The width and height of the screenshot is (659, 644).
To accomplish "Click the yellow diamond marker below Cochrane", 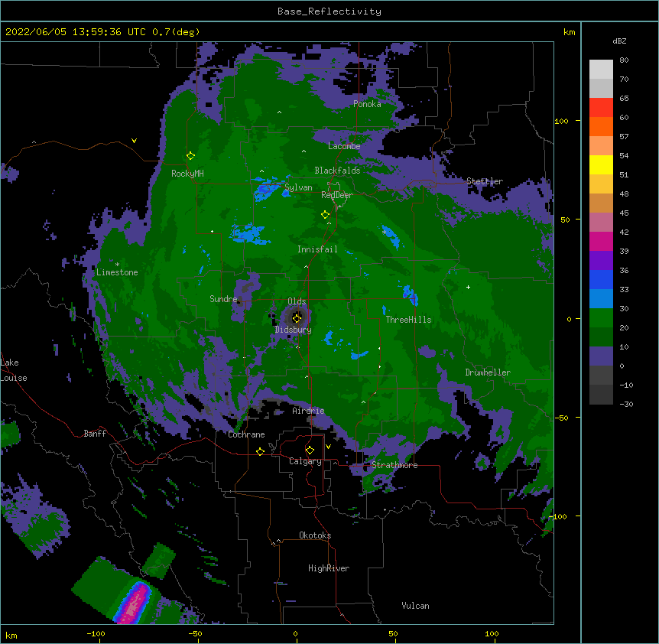I will click(260, 451).
